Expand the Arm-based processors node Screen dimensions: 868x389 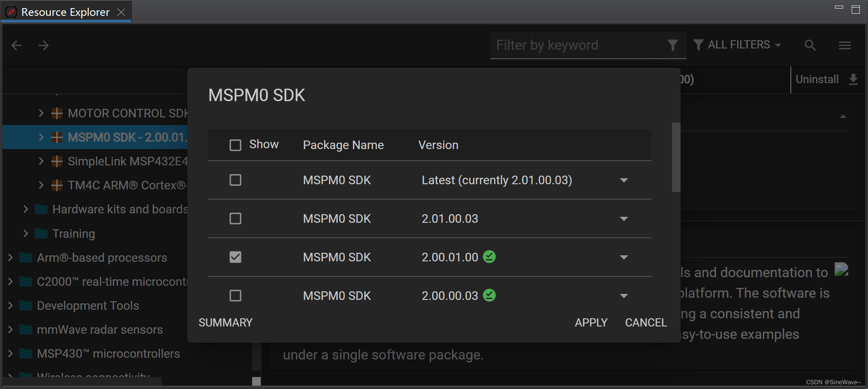click(x=10, y=257)
